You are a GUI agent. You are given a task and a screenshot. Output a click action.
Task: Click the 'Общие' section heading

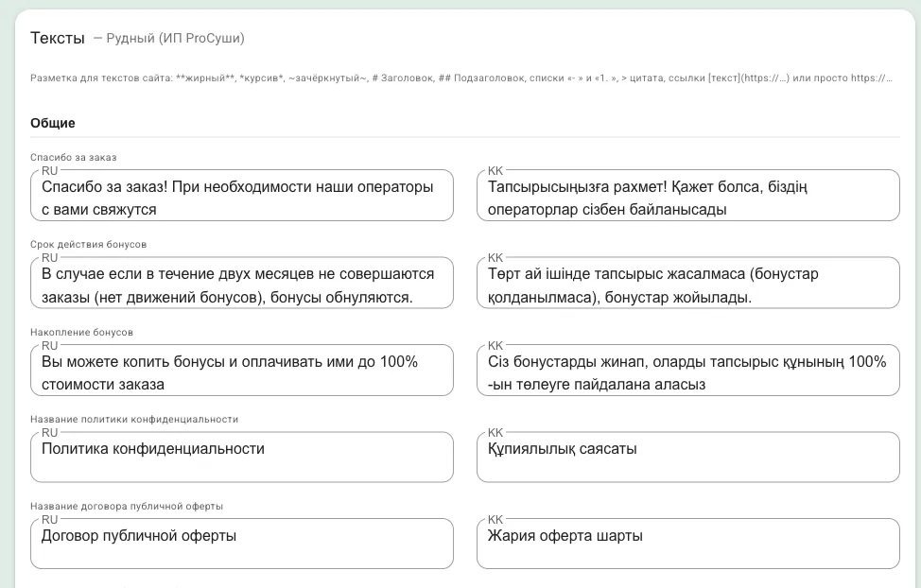click(53, 123)
